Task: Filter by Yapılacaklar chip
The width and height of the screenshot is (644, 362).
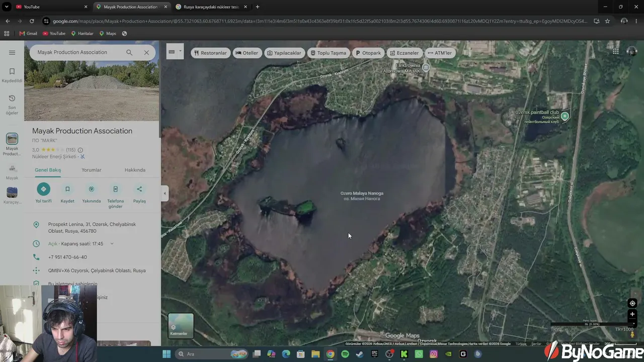Action: click(284, 53)
